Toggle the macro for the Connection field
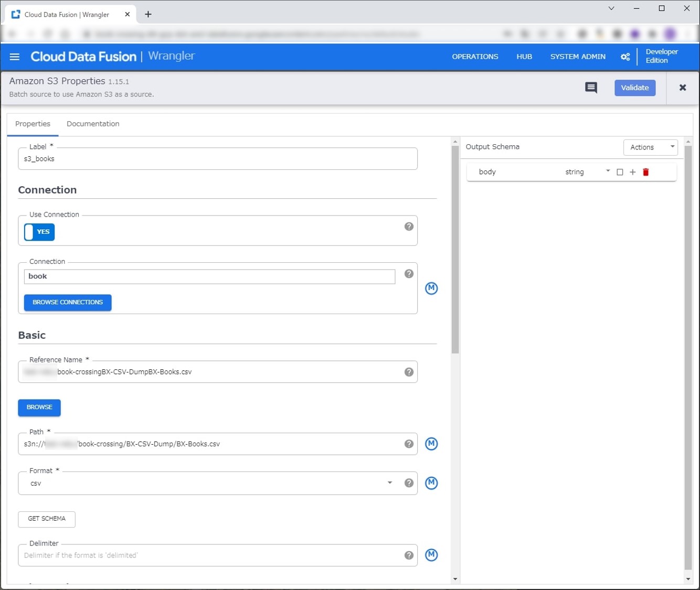This screenshot has height=590, width=700. (431, 288)
